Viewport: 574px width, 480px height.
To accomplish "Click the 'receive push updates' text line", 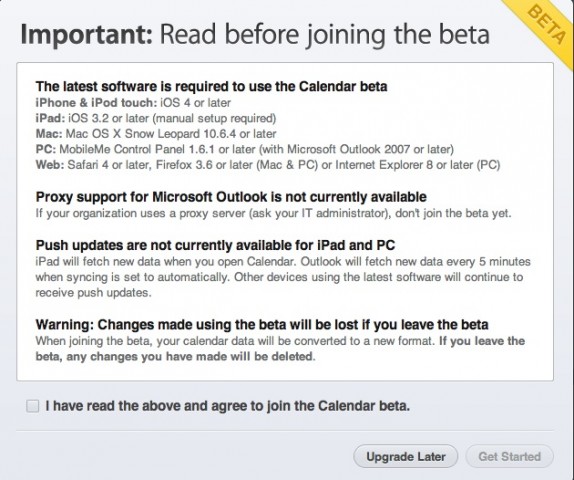I will tap(93, 293).
